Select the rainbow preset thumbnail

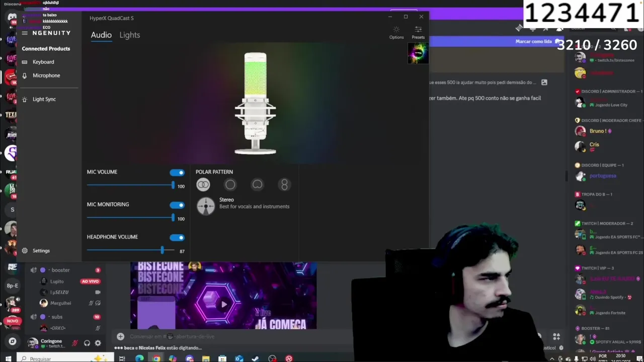pos(418,53)
